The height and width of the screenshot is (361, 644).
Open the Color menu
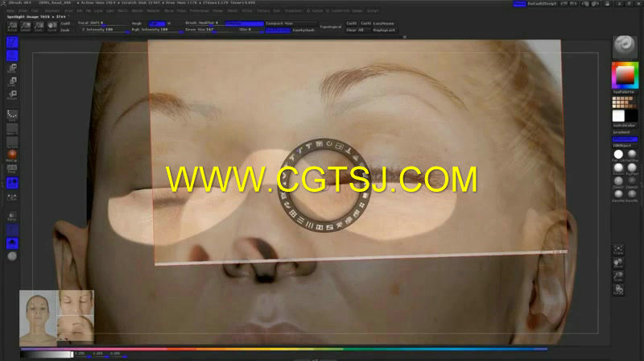pos(35,10)
